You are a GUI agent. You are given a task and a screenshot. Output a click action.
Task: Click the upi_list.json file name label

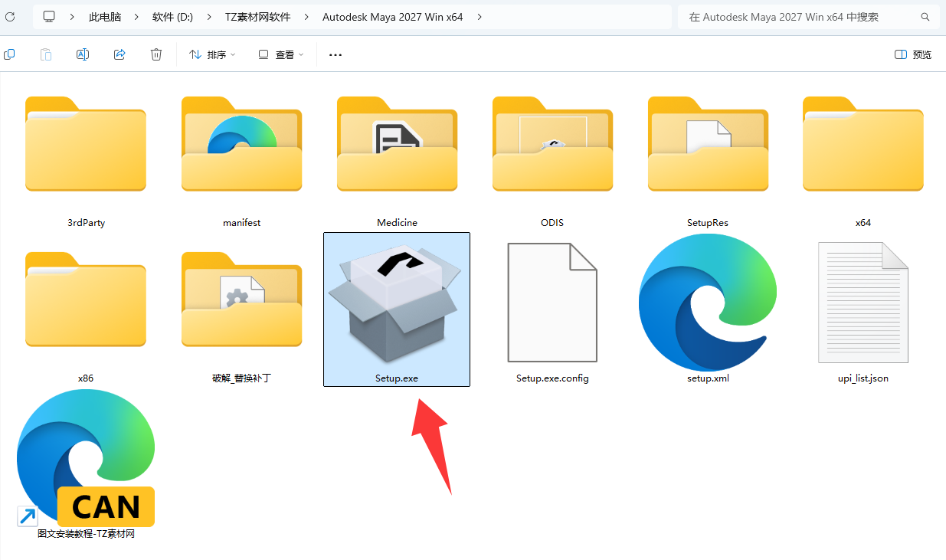[863, 378]
